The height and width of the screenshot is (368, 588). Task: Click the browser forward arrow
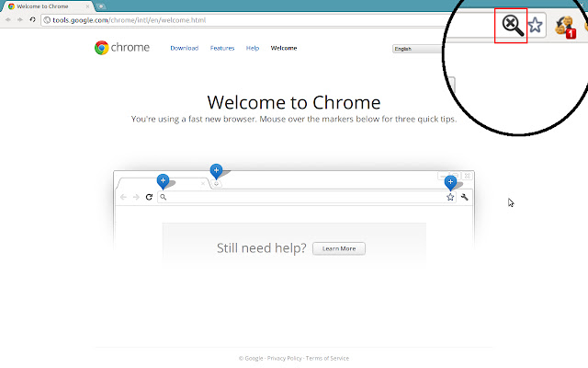click(x=20, y=19)
